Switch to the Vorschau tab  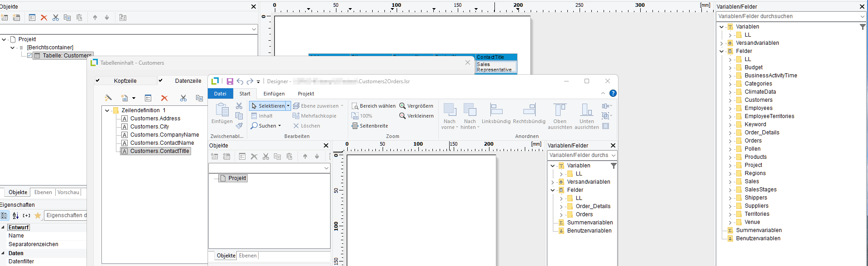[68, 192]
